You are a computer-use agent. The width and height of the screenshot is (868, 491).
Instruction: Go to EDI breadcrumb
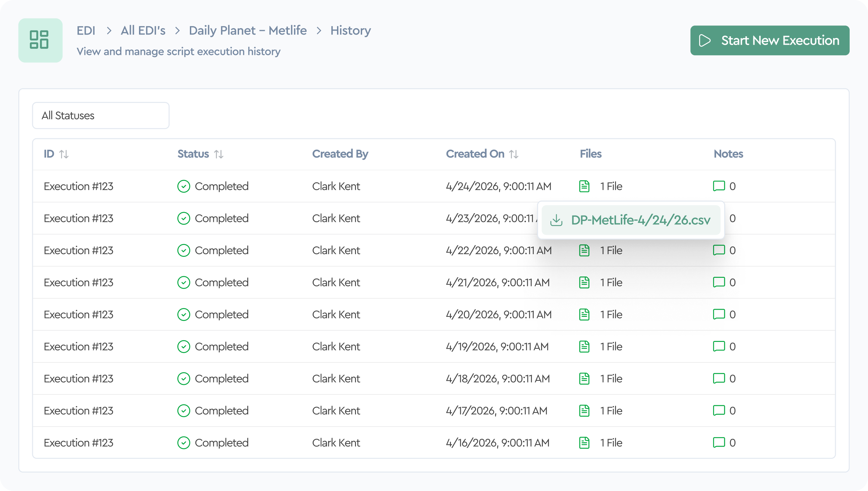pyautogui.click(x=86, y=30)
